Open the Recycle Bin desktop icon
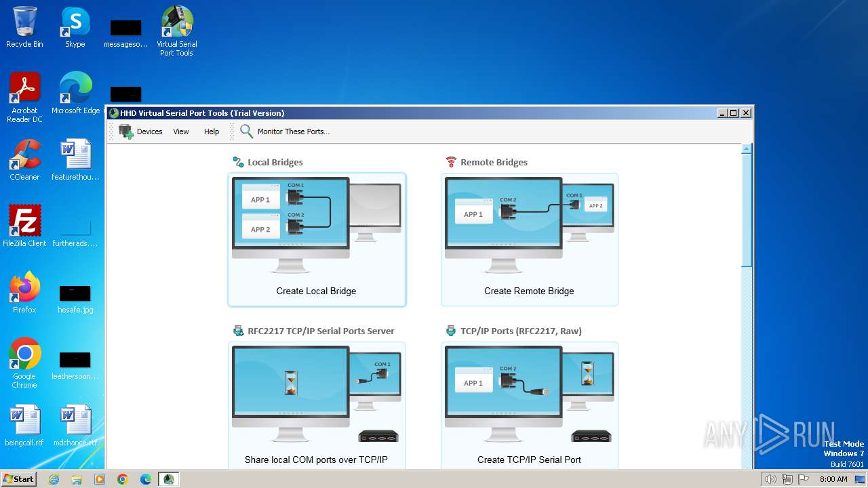 24,27
